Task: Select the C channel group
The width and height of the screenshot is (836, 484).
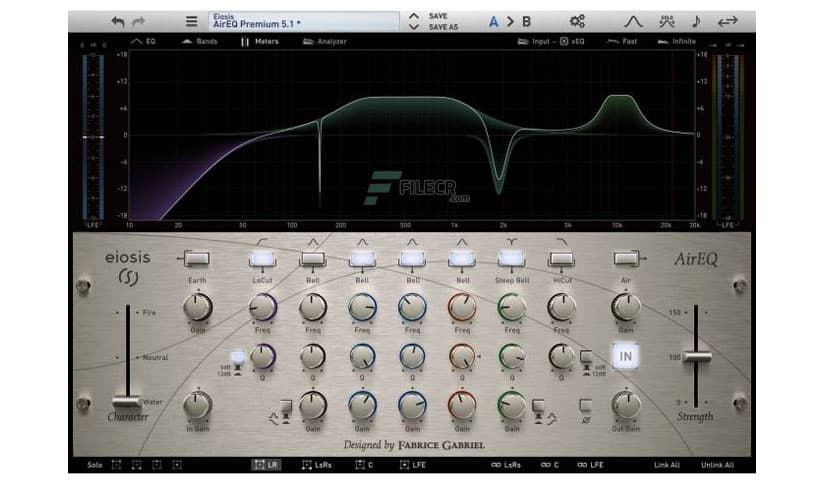Action: [x=365, y=465]
